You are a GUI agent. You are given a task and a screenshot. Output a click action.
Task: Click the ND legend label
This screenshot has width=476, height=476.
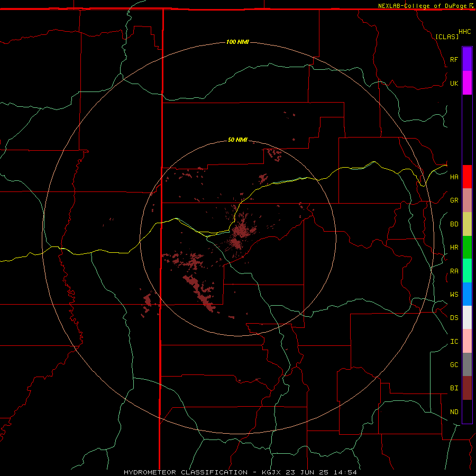point(454,412)
